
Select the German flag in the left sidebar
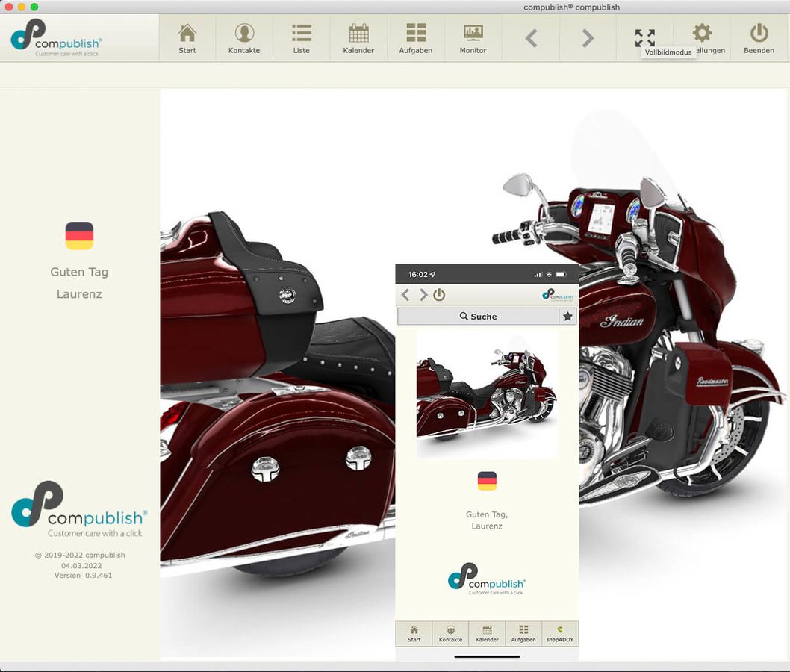(x=79, y=236)
